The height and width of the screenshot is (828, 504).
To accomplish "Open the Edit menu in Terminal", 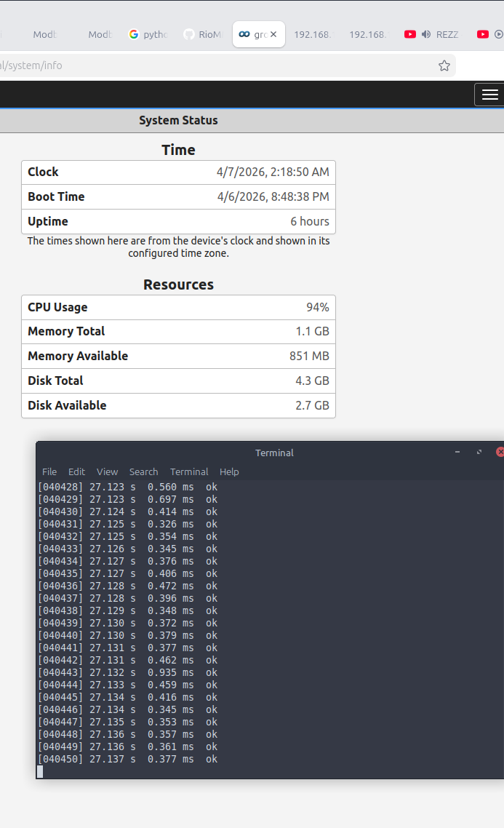I will coord(76,471).
